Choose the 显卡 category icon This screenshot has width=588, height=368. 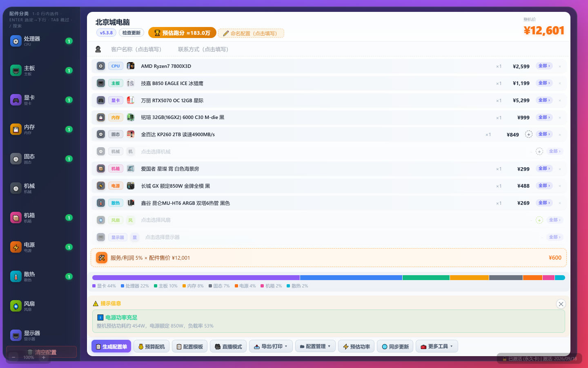16,100
